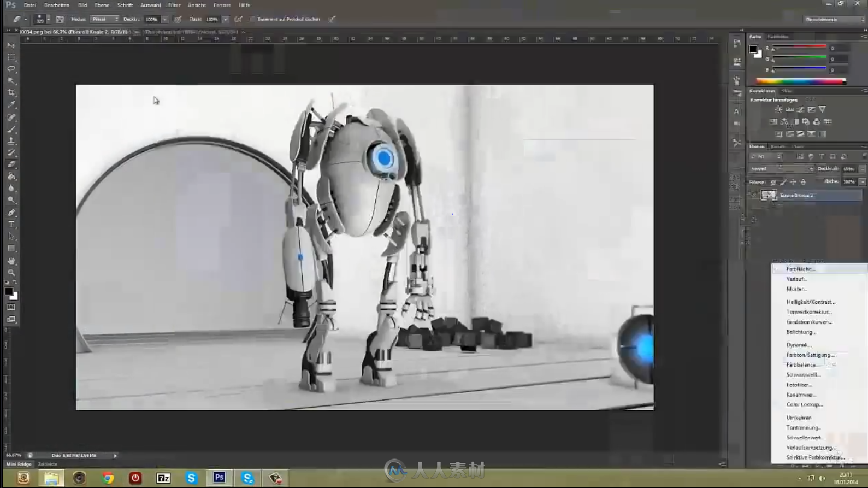Toggle lock all padlock icon
The width and height of the screenshot is (868, 488).
point(803,182)
